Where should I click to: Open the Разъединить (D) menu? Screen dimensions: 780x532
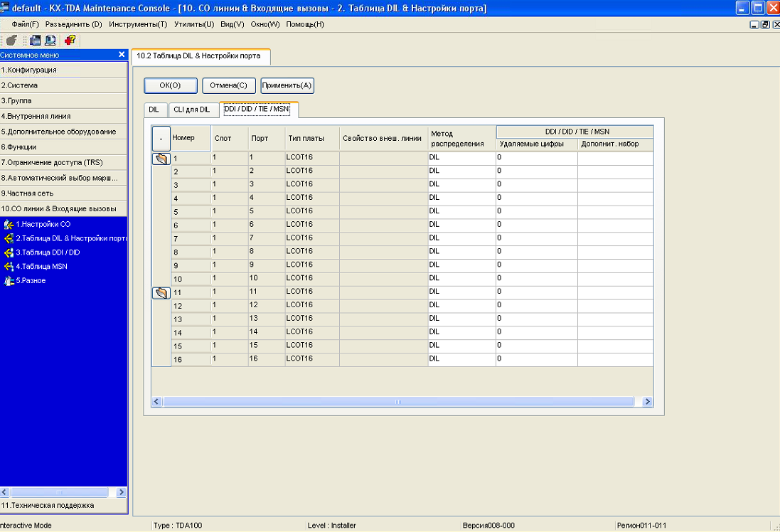click(74, 24)
